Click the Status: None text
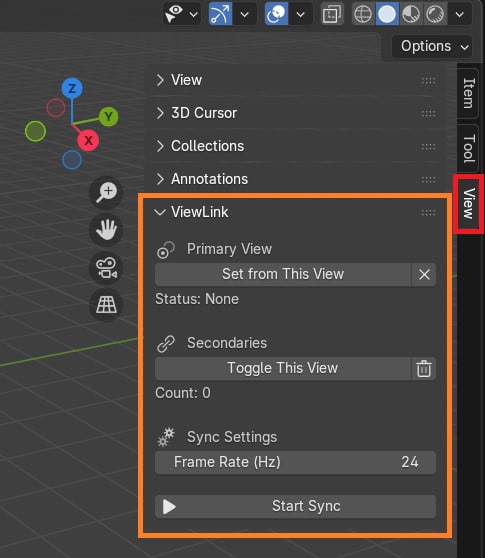Viewport: 485px width, 558px height. (x=197, y=299)
